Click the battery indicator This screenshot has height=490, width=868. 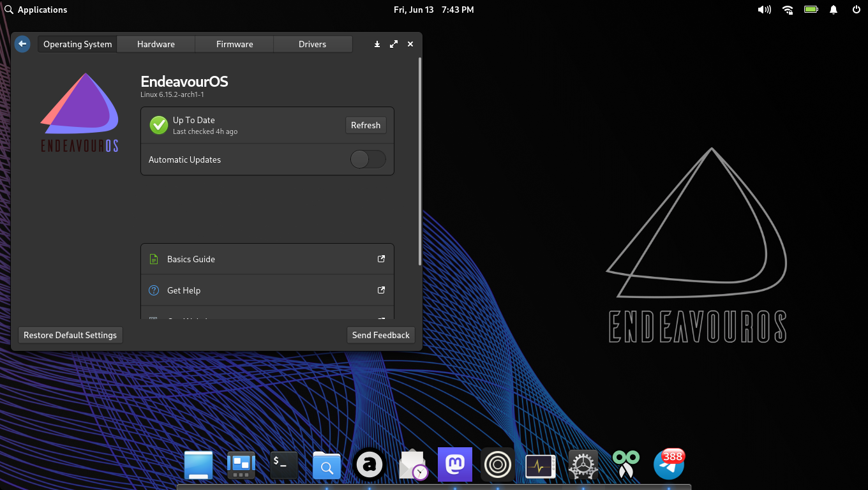(811, 10)
